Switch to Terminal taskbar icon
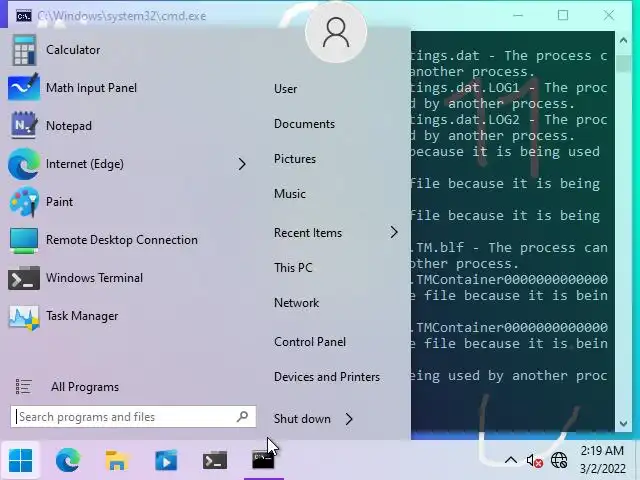 215,461
